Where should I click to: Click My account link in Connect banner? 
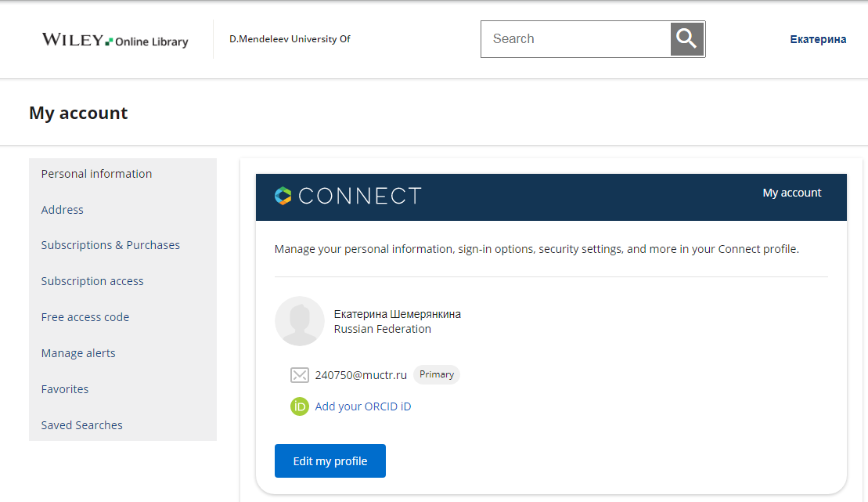791,193
